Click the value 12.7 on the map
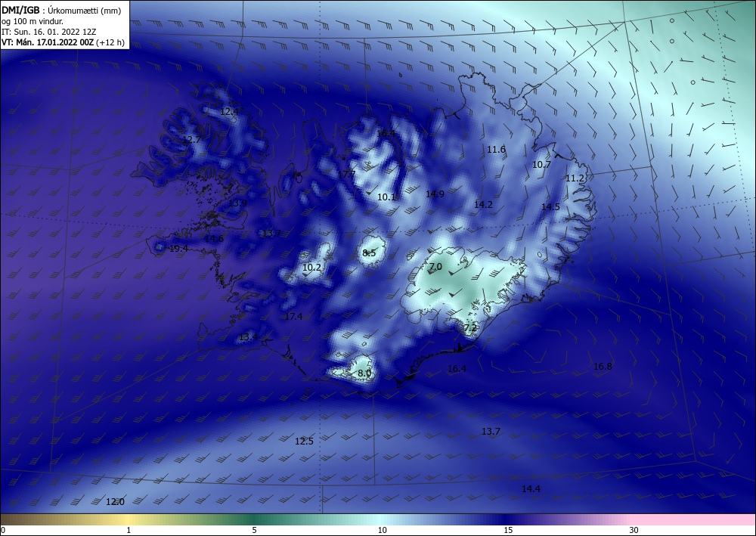 [x=191, y=140]
